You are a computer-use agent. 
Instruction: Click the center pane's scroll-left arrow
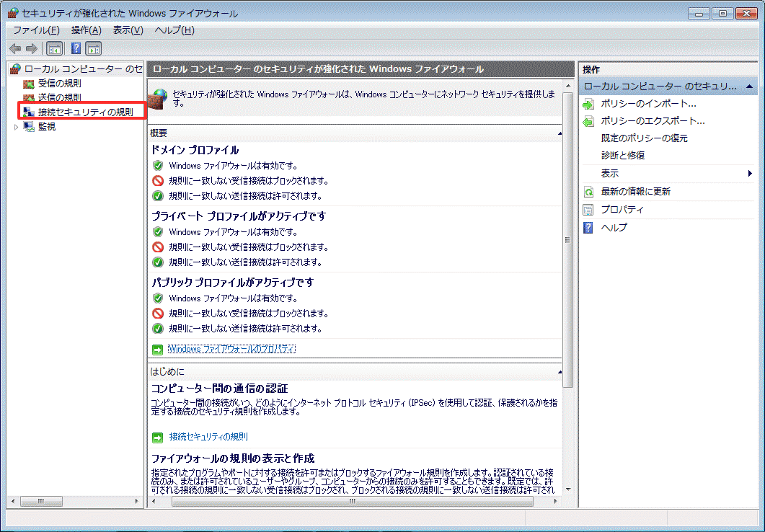click(154, 501)
